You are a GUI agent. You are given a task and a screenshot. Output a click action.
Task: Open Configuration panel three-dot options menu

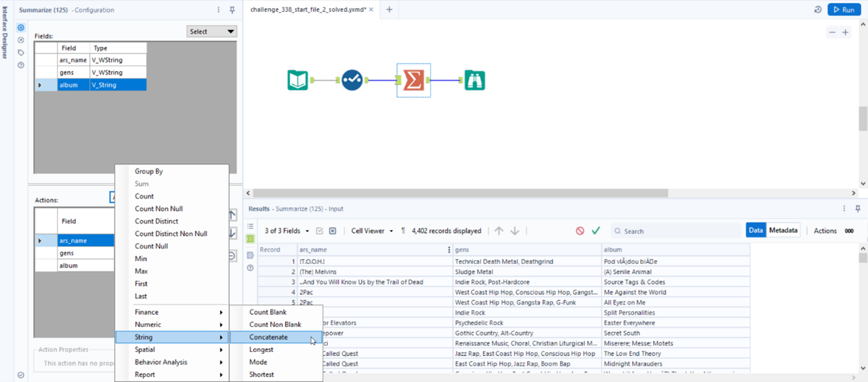(x=219, y=10)
